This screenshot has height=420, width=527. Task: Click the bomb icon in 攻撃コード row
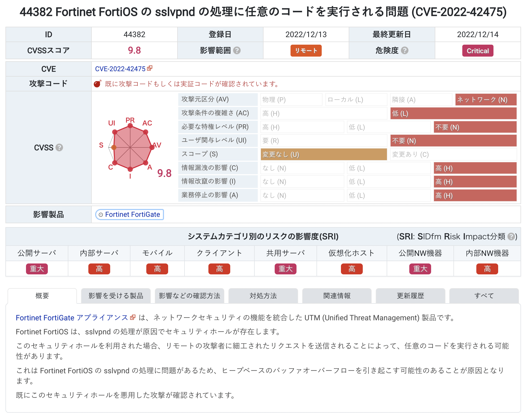[x=97, y=84]
